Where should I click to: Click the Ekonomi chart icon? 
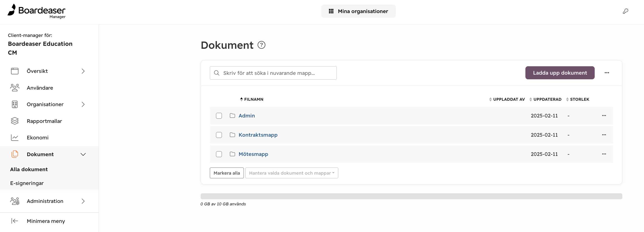coord(15,138)
